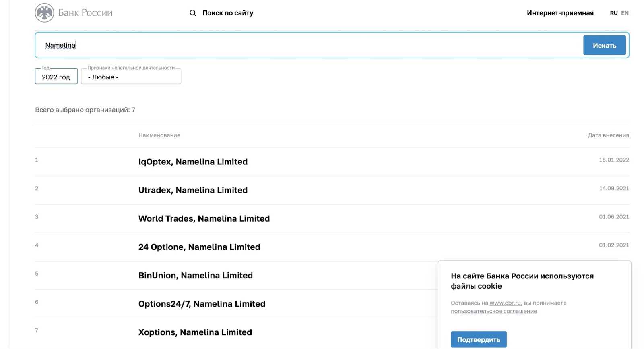Image resolution: width=644 pixels, height=349 pixels.
Task: Open the World Trades, Namelina Limited entry
Action: coord(204,218)
